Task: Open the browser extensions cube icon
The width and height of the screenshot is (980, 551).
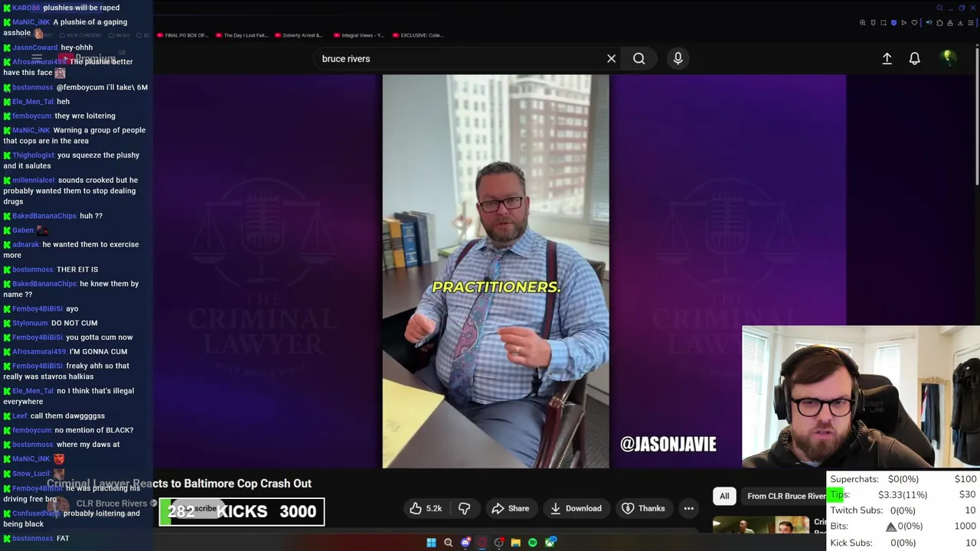Action: coord(939,23)
